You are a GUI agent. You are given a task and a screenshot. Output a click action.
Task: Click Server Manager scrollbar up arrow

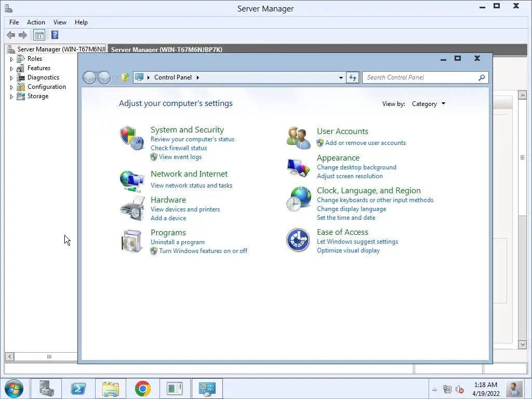pos(523,95)
